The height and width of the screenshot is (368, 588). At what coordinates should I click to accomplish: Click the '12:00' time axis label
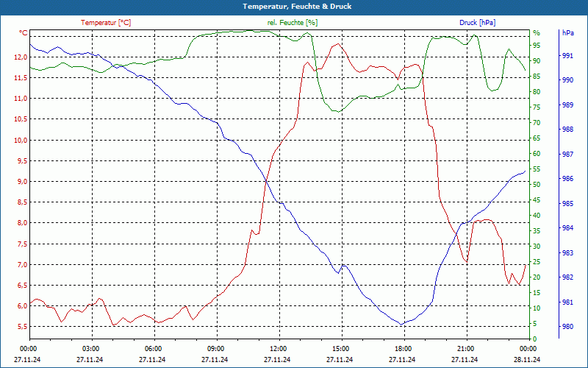point(278,348)
